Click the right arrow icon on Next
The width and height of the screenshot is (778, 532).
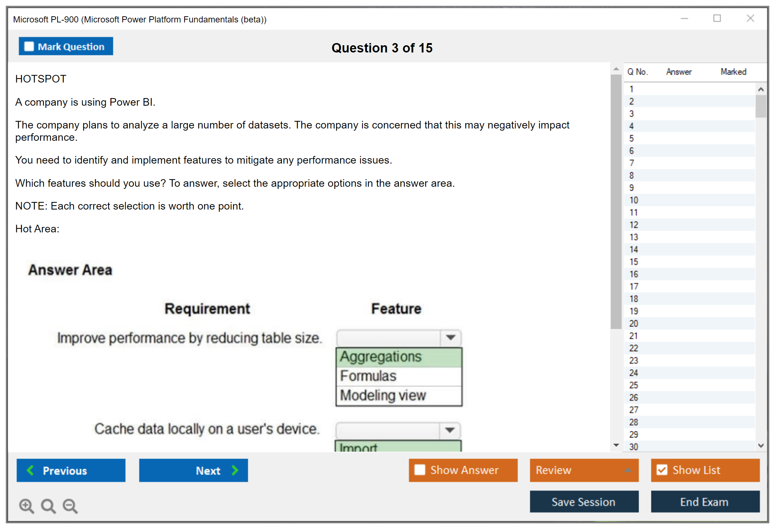pyautogui.click(x=235, y=470)
